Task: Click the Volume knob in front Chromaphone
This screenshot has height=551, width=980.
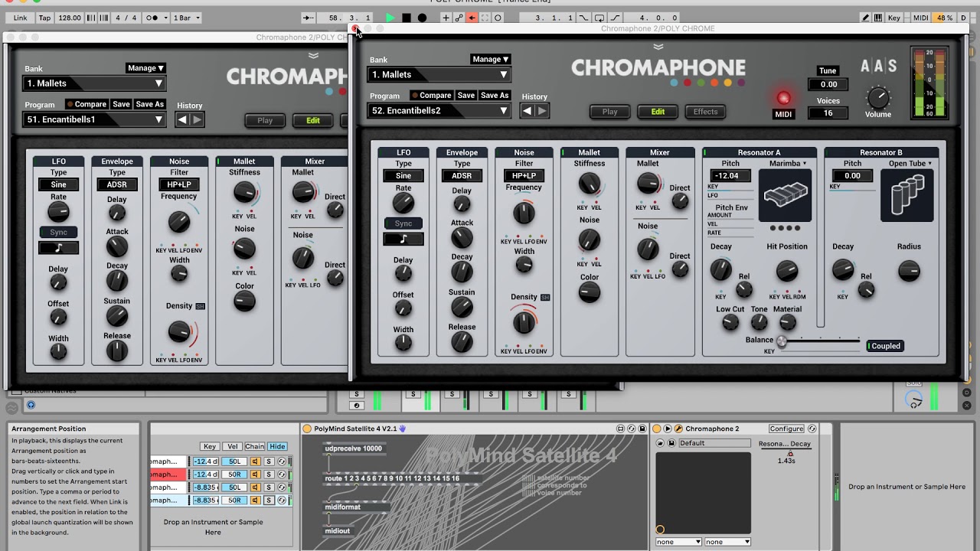Action: click(x=878, y=97)
